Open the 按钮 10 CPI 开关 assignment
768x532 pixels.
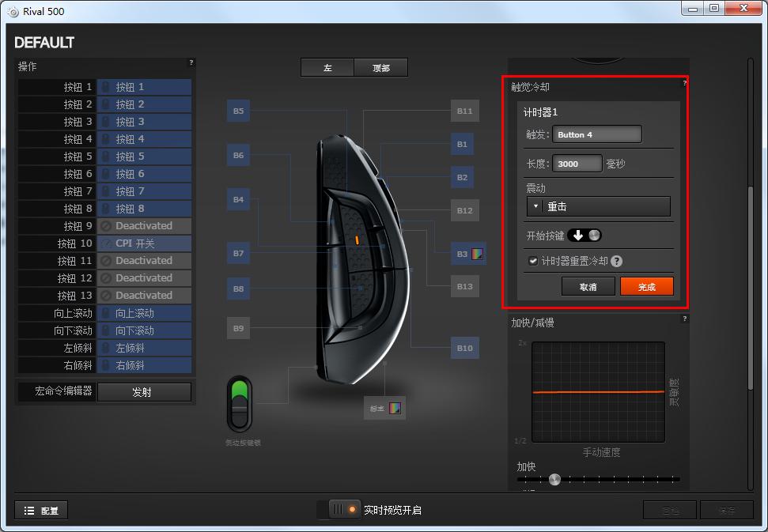pyautogui.click(x=144, y=243)
